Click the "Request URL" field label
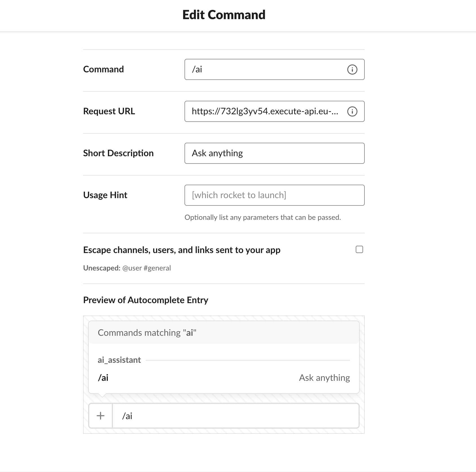 [109, 111]
